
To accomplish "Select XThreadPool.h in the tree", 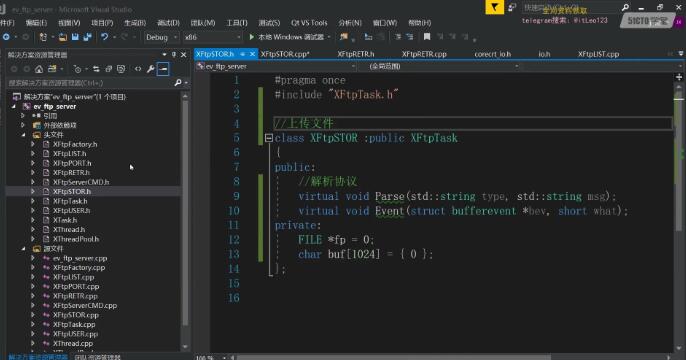I will point(76,239).
